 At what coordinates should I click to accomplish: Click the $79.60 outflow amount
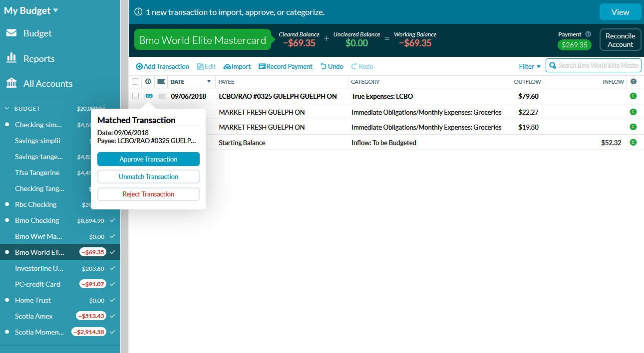(x=528, y=96)
